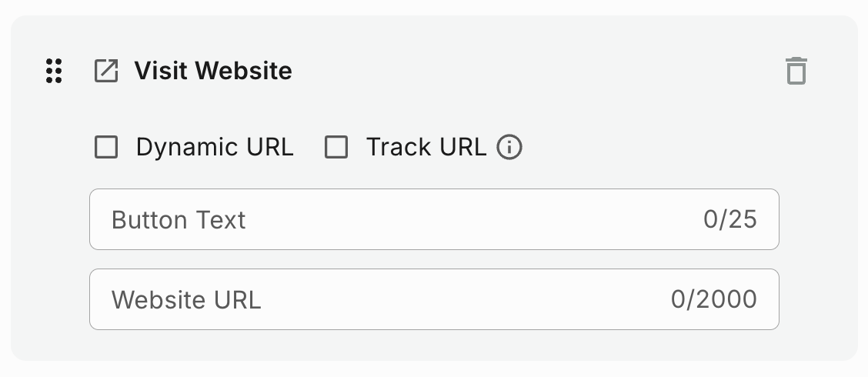Click the middle of the Button Text box

434,219
